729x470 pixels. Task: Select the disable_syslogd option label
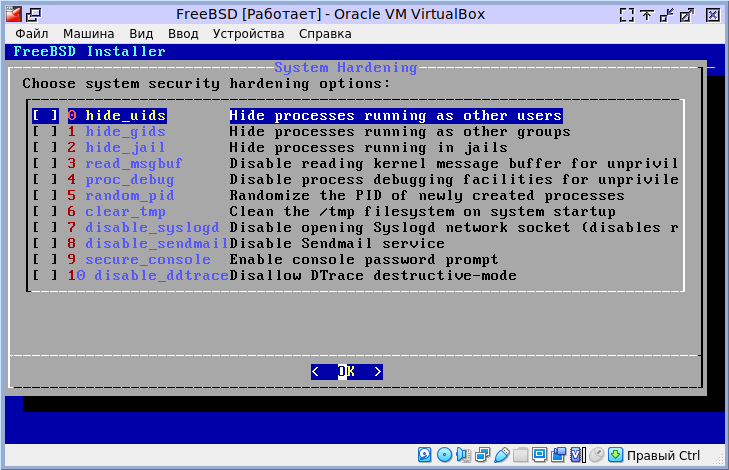[152, 227]
